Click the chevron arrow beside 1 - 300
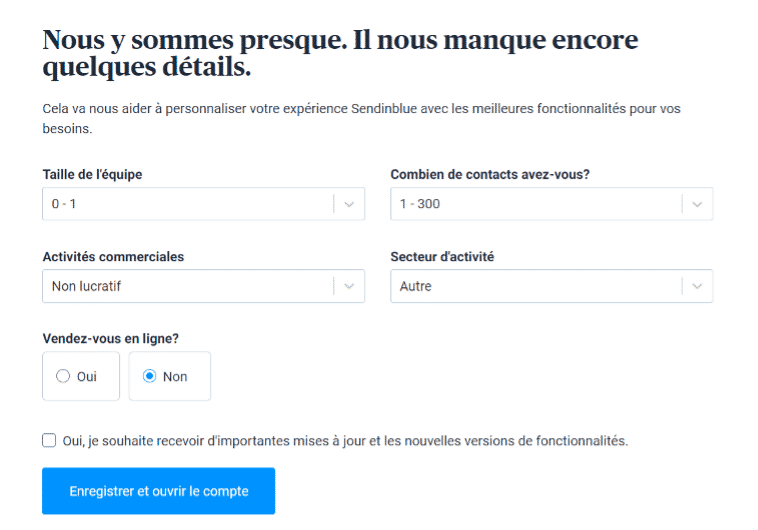 [x=697, y=204]
